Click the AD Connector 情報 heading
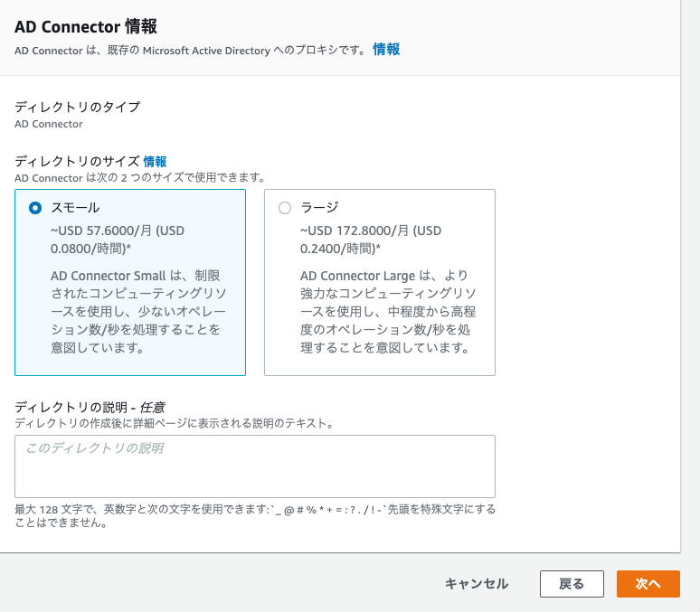The height and width of the screenshot is (612, 700). (86, 27)
